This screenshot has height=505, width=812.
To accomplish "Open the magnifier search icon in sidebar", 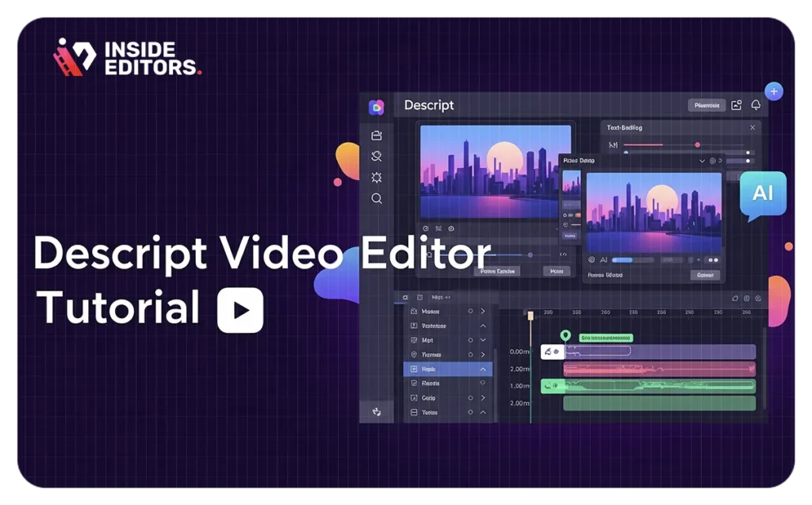I will pos(377,199).
